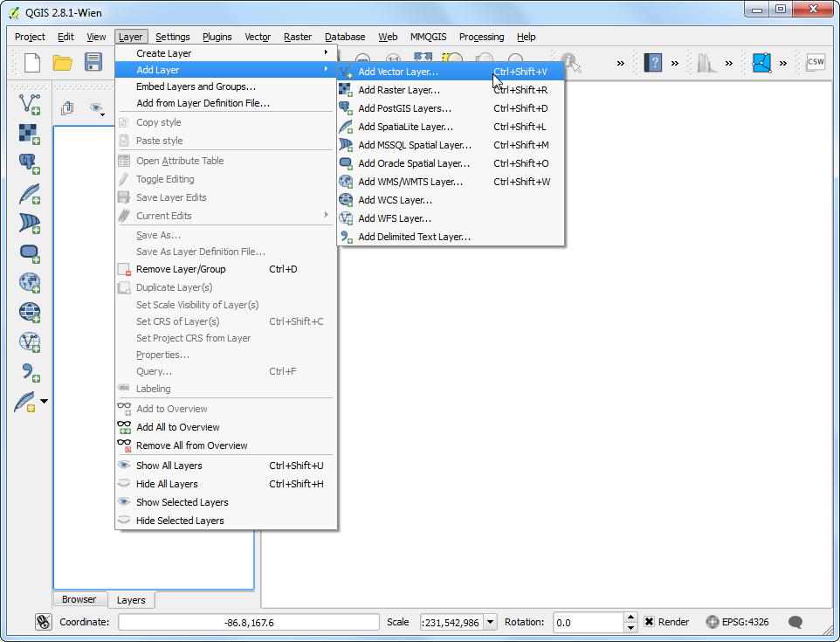Expand toolbar overflow chevron right of Identify tool
This screenshot has width=840, height=642.
pos(620,63)
